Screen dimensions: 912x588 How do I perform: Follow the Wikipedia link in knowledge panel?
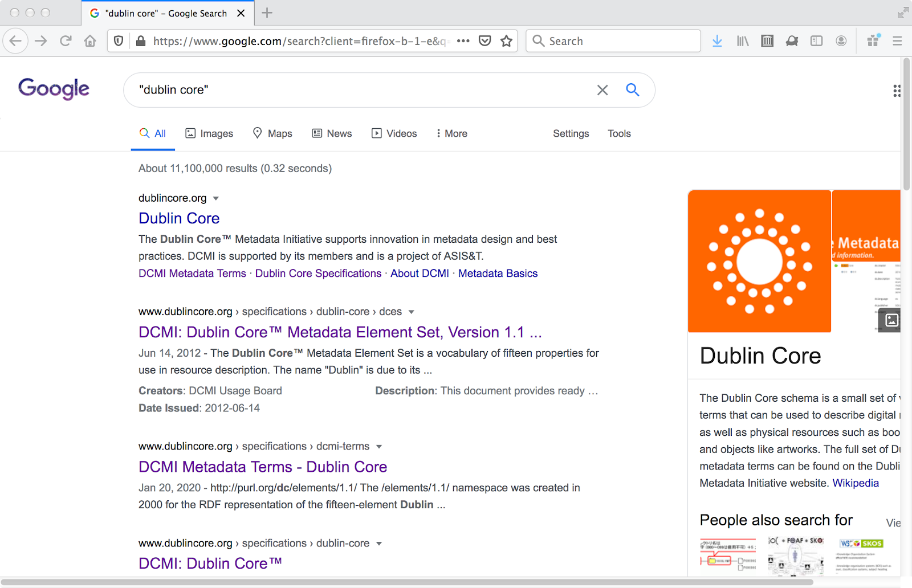tap(856, 483)
